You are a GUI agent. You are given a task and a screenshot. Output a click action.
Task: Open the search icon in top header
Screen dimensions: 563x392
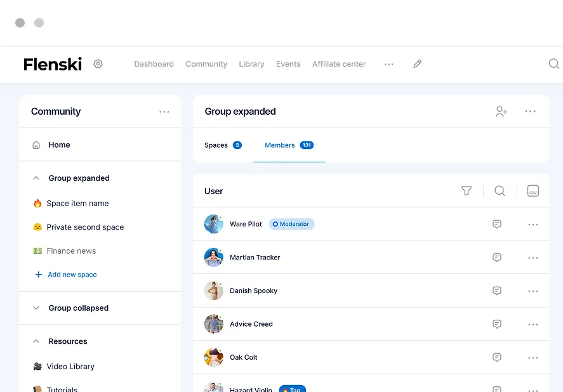tap(553, 64)
